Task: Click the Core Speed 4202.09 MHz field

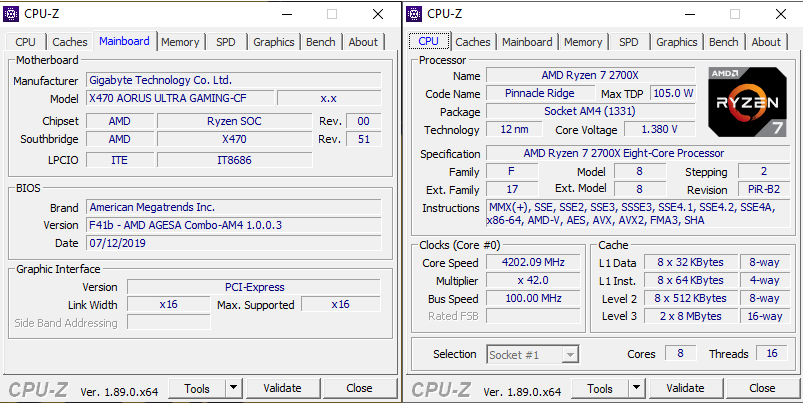Action: (x=533, y=263)
